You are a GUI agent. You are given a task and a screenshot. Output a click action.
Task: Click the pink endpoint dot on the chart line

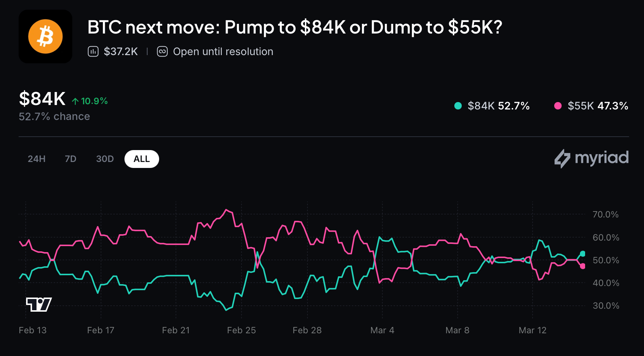(583, 266)
